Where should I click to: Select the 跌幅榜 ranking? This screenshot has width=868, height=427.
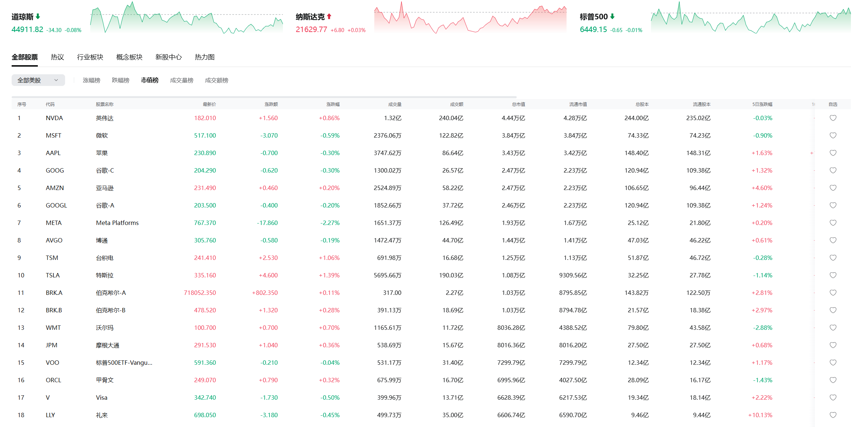click(121, 80)
